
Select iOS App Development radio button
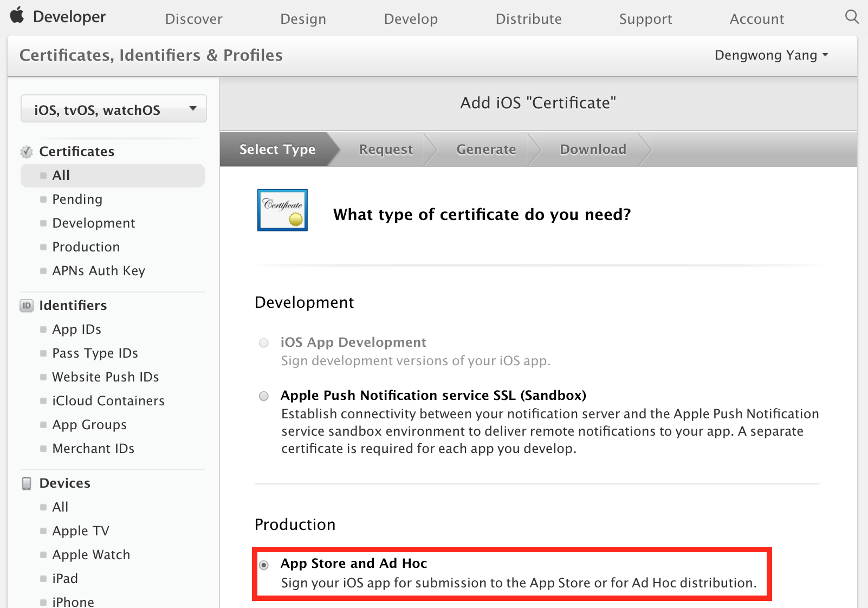click(x=264, y=343)
